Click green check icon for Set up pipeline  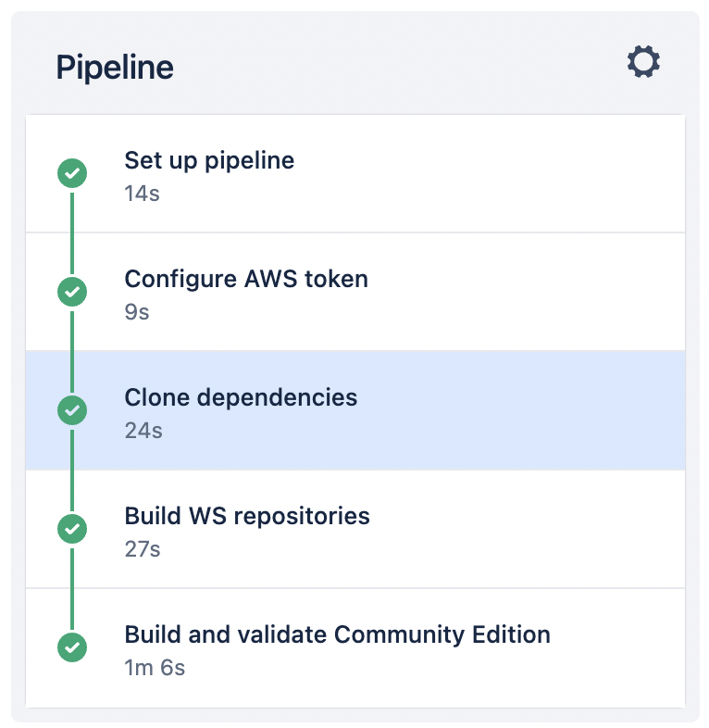[72, 173]
